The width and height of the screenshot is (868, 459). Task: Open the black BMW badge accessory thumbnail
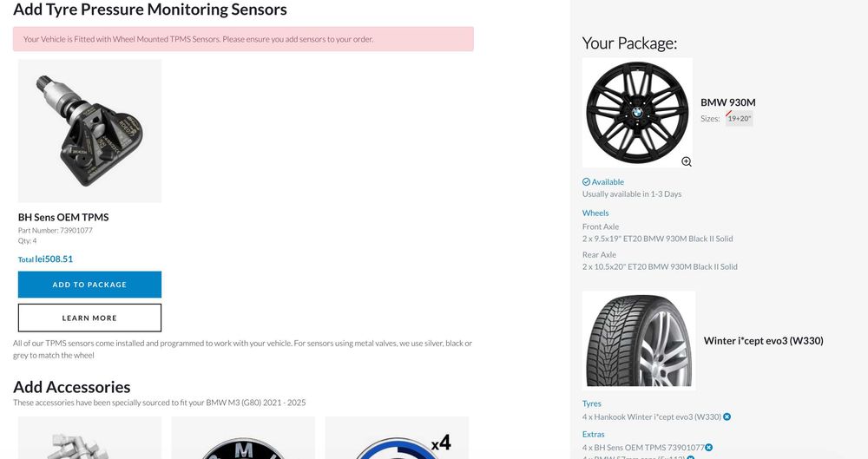[x=242, y=439]
